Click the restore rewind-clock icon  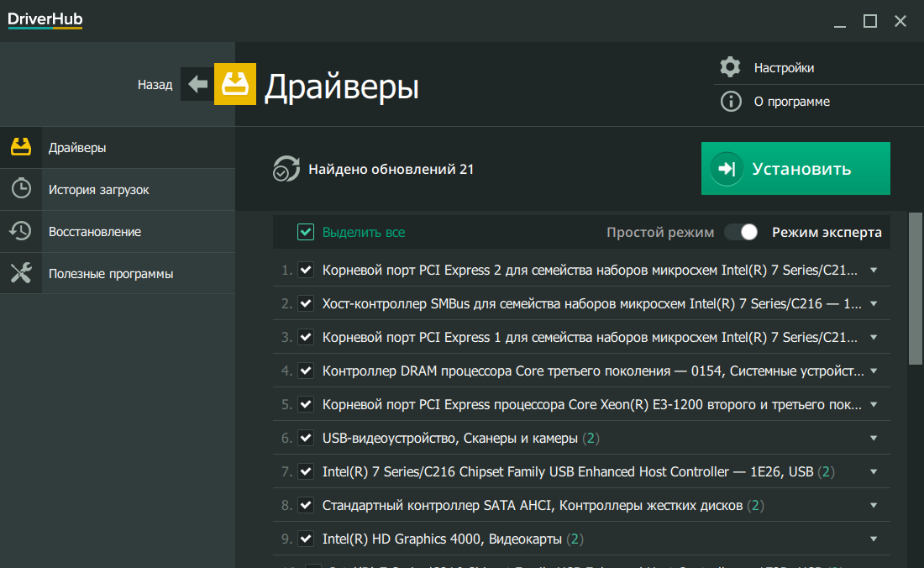(21, 231)
